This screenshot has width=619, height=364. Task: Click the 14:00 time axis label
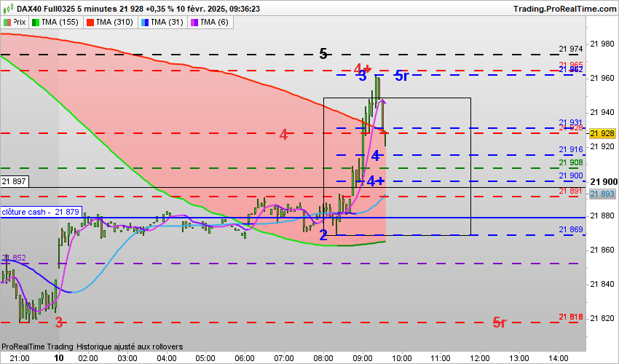pos(558,358)
